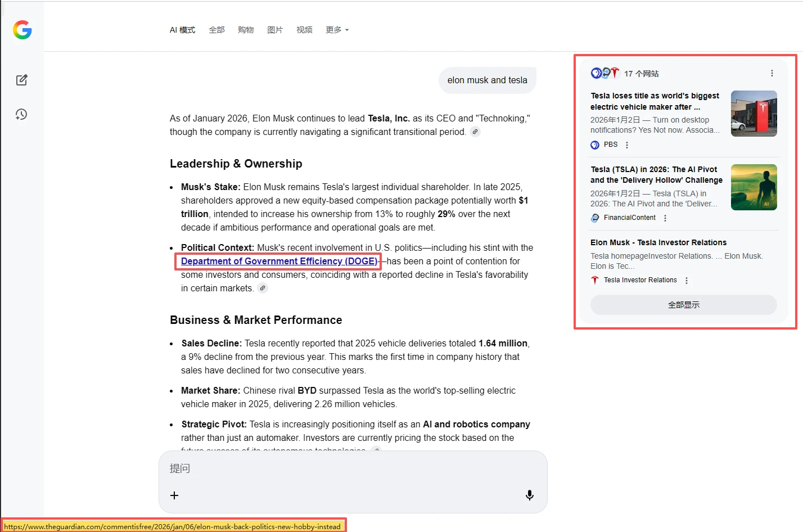Click the Google logo icon

coord(22,30)
